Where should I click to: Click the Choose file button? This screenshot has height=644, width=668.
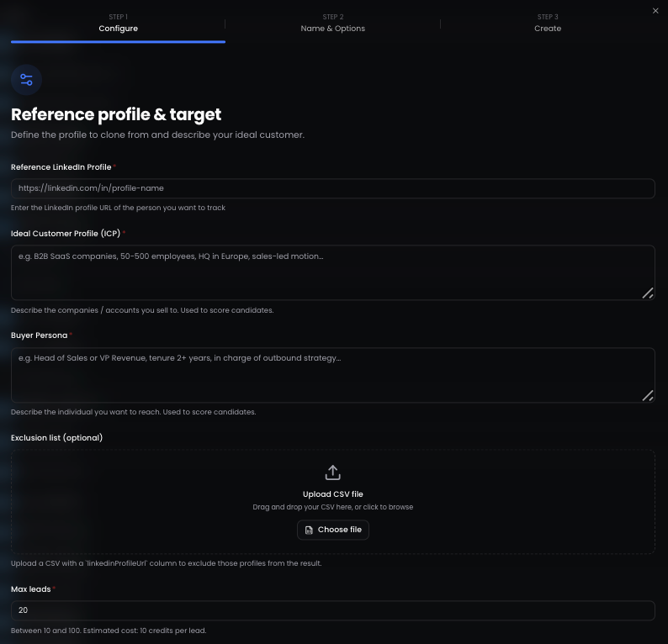point(332,530)
